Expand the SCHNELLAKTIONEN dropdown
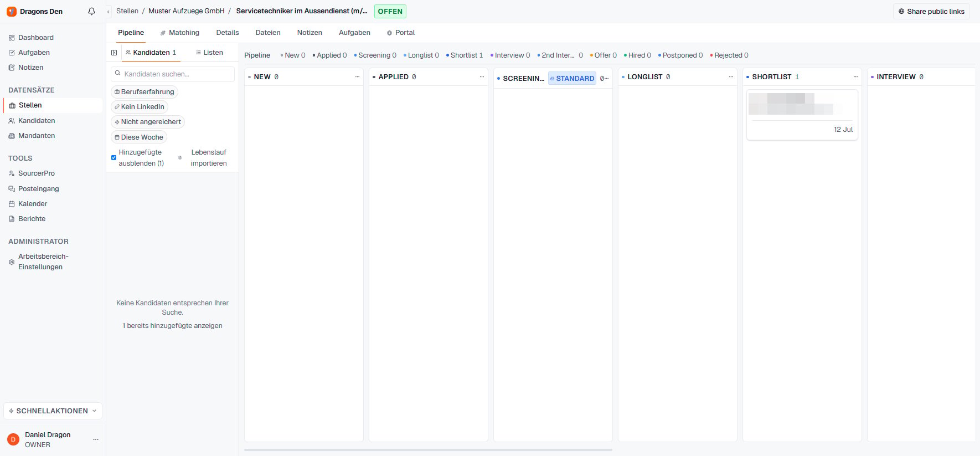The image size is (980, 456). click(x=53, y=411)
